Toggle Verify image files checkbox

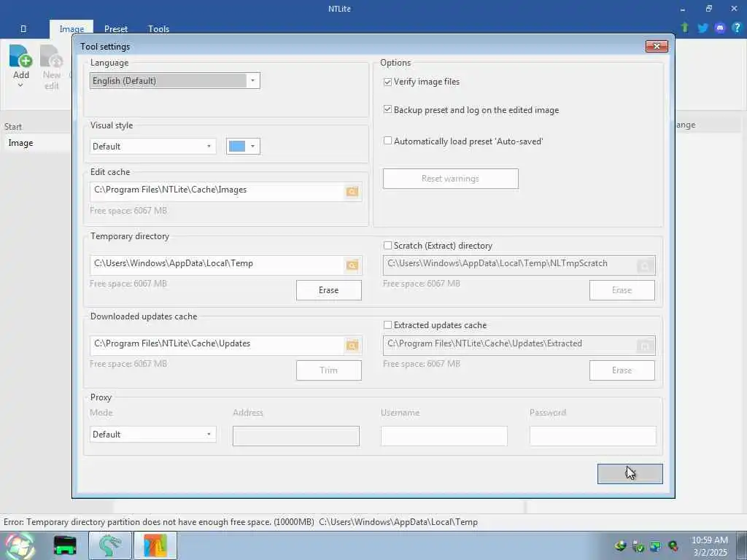pos(388,82)
